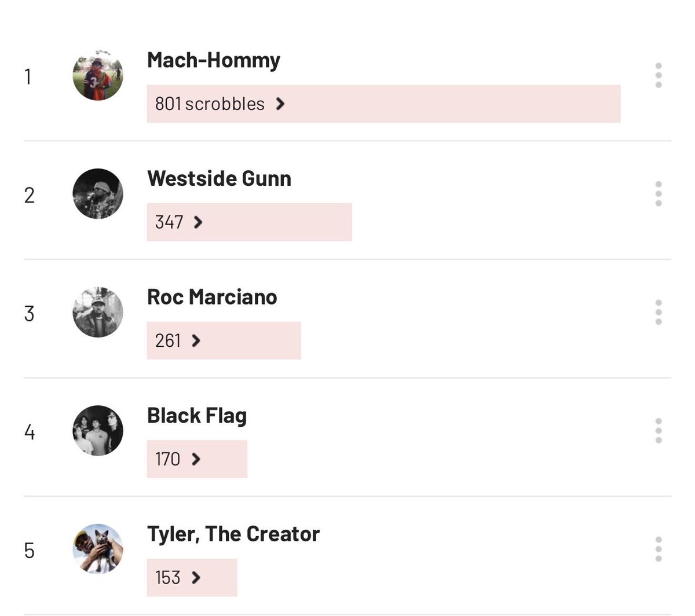Expand the 153 scrobbles chevron

click(196, 577)
